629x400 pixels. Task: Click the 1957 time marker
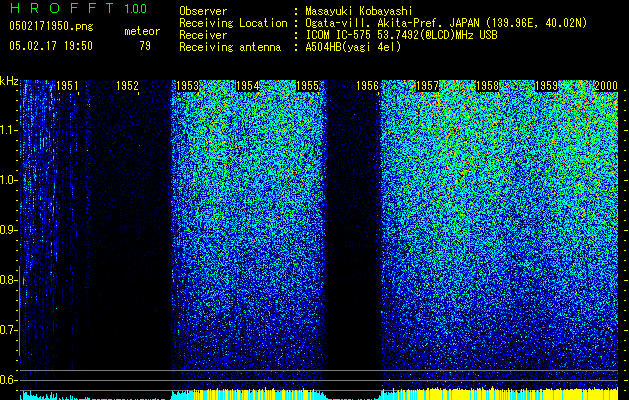point(428,86)
